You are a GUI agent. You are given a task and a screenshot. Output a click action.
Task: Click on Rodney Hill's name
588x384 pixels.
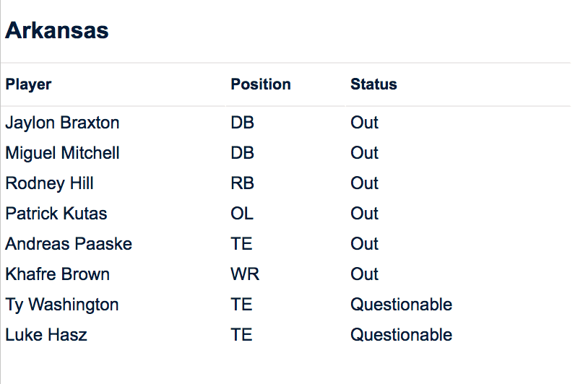tap(49, 183)
